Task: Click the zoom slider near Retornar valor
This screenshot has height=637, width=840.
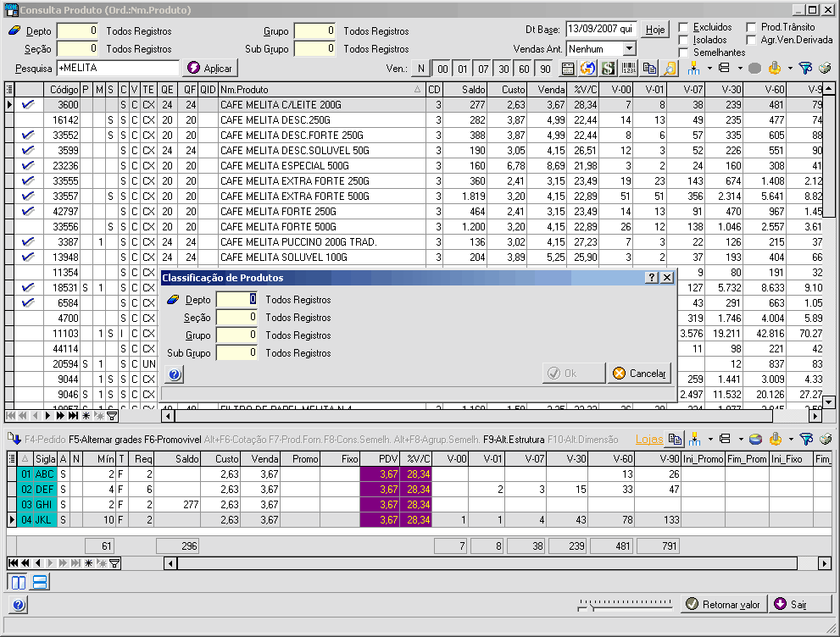Action: click(x=625, y=604)
